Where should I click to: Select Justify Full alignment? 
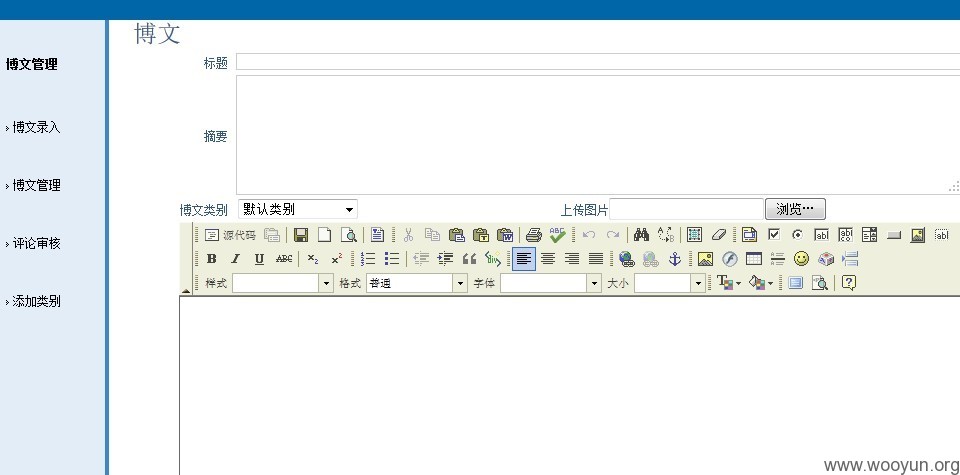(596, 259)
